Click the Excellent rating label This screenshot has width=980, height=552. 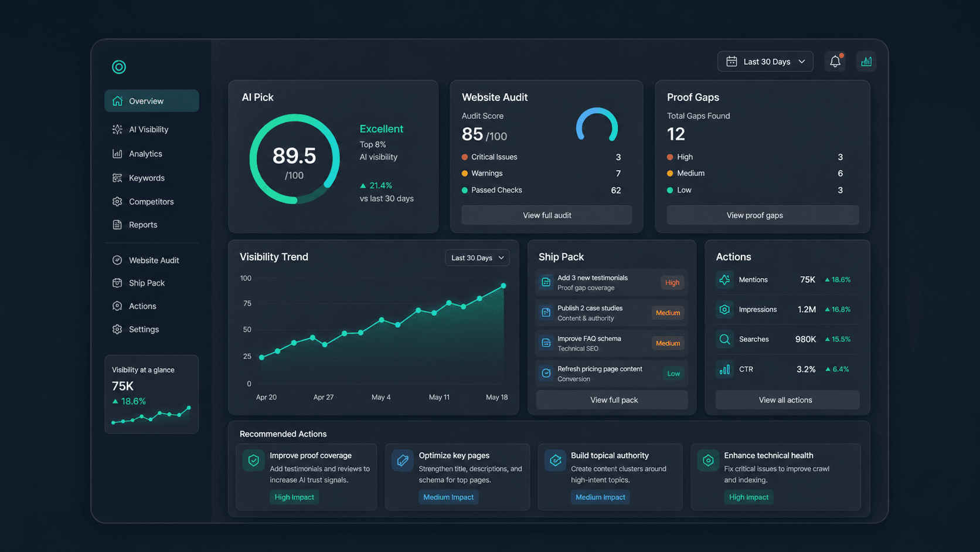(x=382, y=128)
